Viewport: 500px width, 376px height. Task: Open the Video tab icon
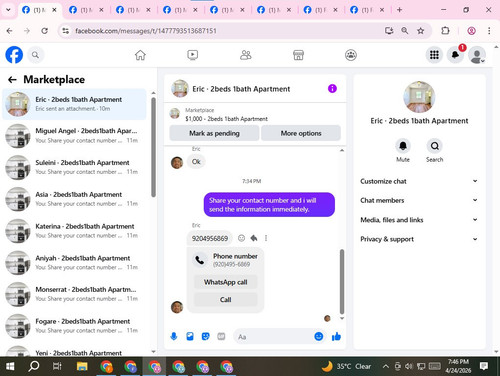(x=193, y=55)
